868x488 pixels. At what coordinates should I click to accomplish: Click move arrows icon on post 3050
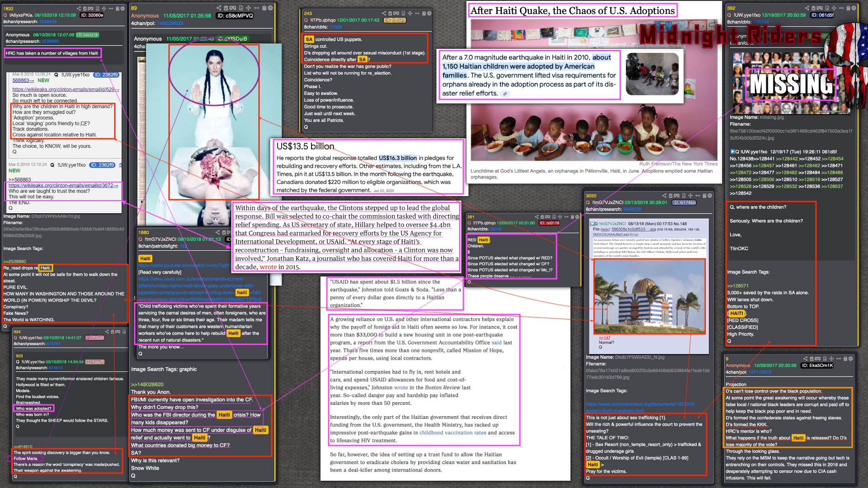tap(690, 196)
